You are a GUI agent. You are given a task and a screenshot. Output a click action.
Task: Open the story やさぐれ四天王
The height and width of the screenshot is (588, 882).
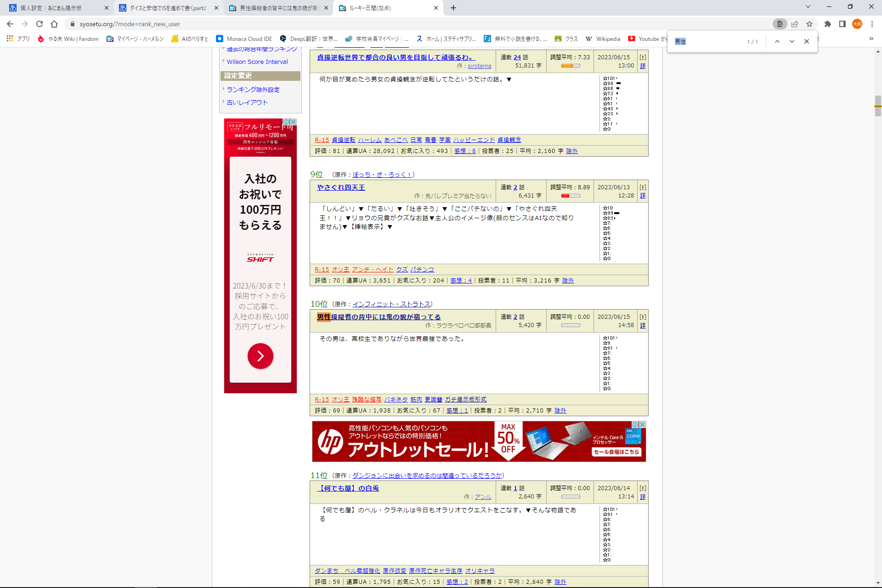coord(341,187)
